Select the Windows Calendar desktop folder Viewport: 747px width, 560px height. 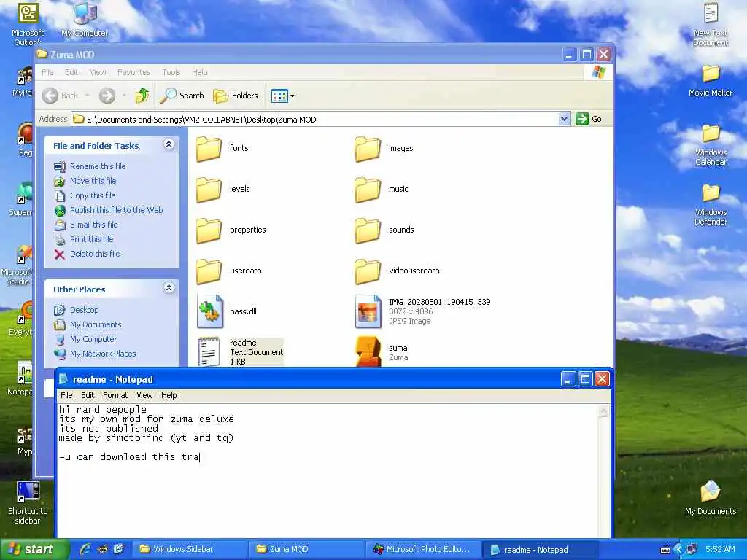tap(711, 145)
